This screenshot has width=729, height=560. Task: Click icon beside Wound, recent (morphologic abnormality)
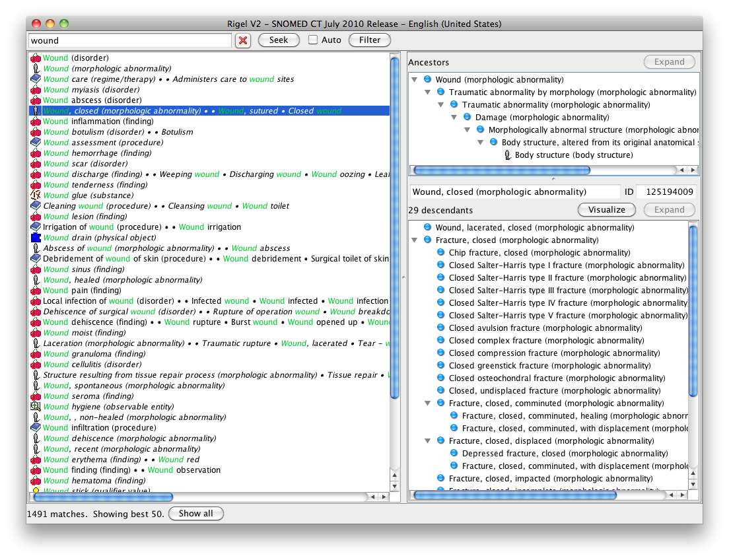point(36,449)
